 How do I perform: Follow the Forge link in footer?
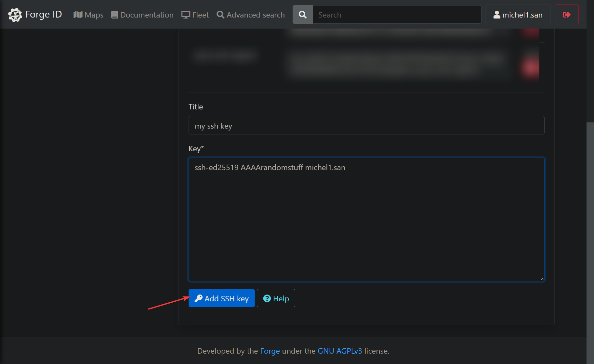(x=270, y=351)
